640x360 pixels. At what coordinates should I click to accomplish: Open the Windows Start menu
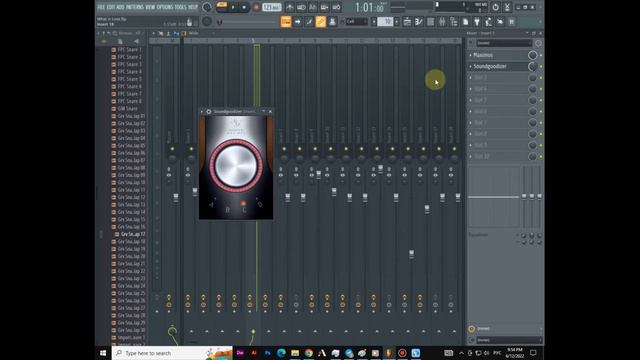(103, 353)
